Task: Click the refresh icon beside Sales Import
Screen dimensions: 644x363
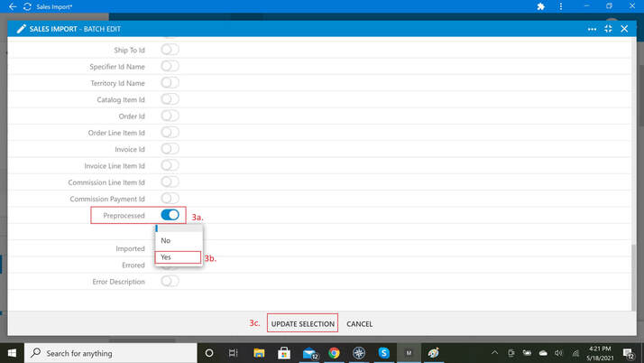Action: tap(28, 6)
